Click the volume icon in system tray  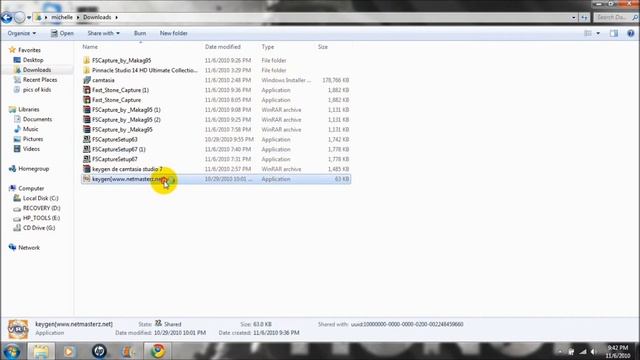pyautogui.click(x=593, y=351)
